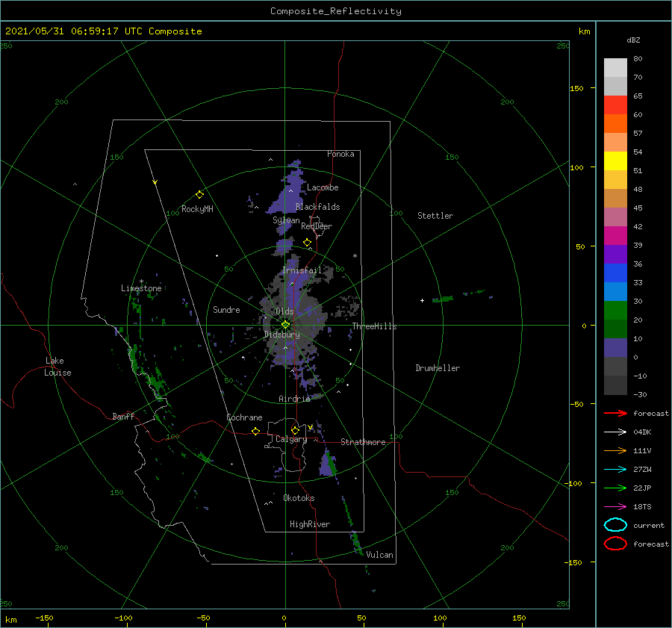Click the yellow diamond marker above the Calgary label

(295, 430)
